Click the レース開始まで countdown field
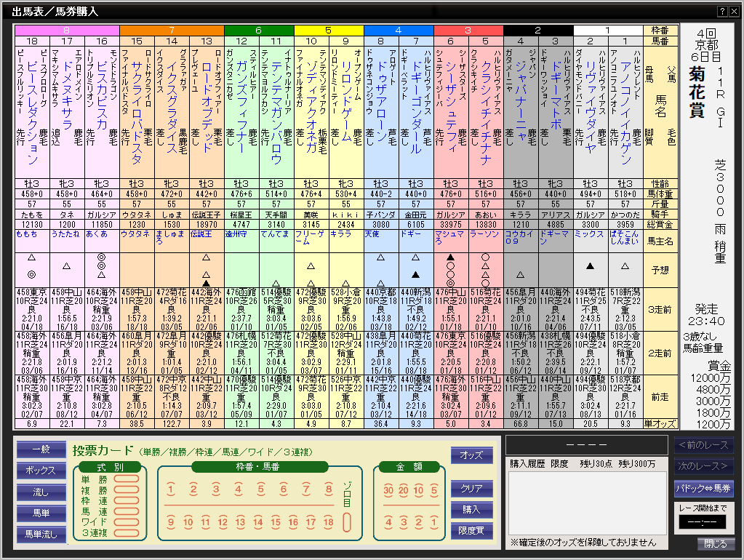Viewport: 744px width, 560px height. (703, 522)
